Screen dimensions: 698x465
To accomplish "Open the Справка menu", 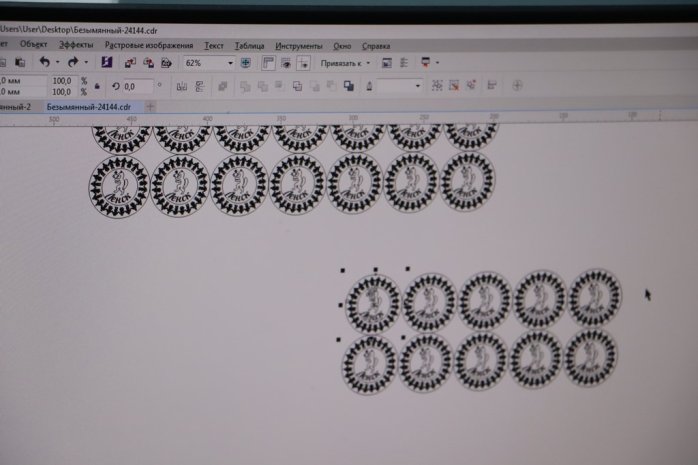I will click(x=376, y=46).
